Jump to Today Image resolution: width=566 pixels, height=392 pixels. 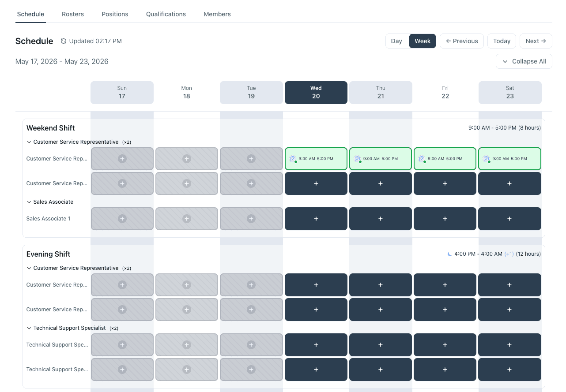pyautogui.click(x=502, y=41)
